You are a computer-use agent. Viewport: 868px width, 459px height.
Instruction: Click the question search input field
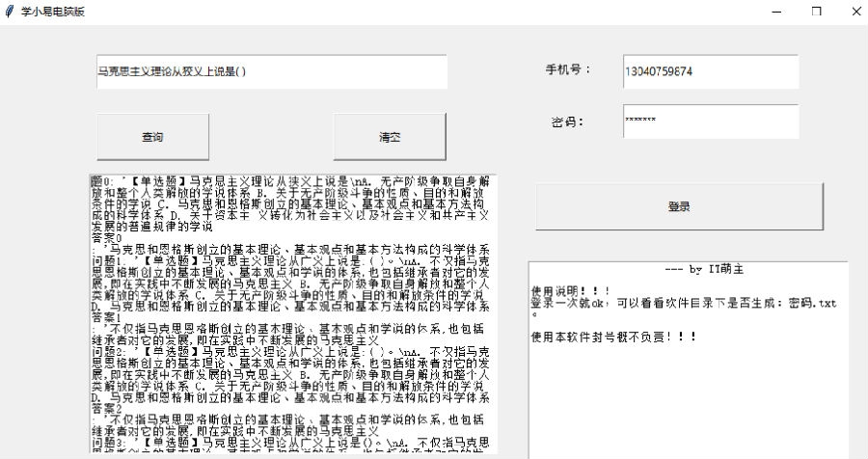point(270,72)
